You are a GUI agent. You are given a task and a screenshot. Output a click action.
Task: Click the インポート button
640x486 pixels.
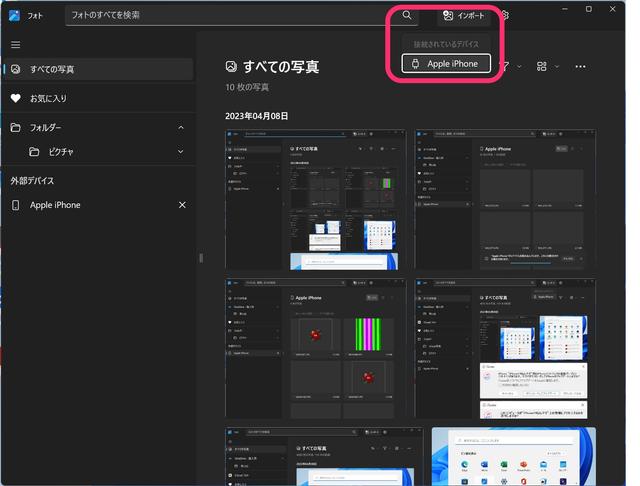pyautogui.click(x=464, y=15)
